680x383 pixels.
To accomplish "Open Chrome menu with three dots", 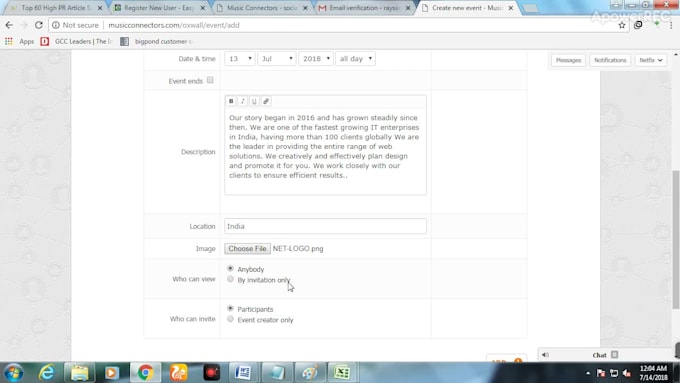I will pos(671,25).
